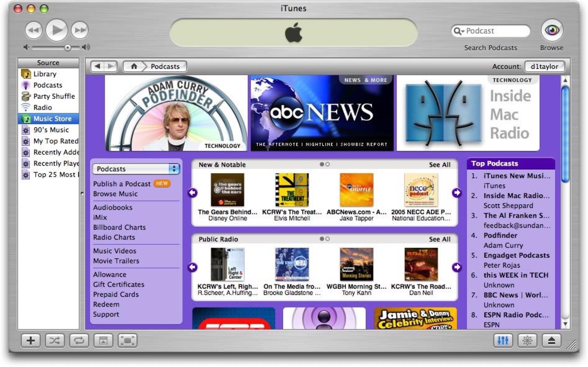Open My Top Rated smart playlist
The width and height of the screenshot is (588, 367).
coord(48,141)
